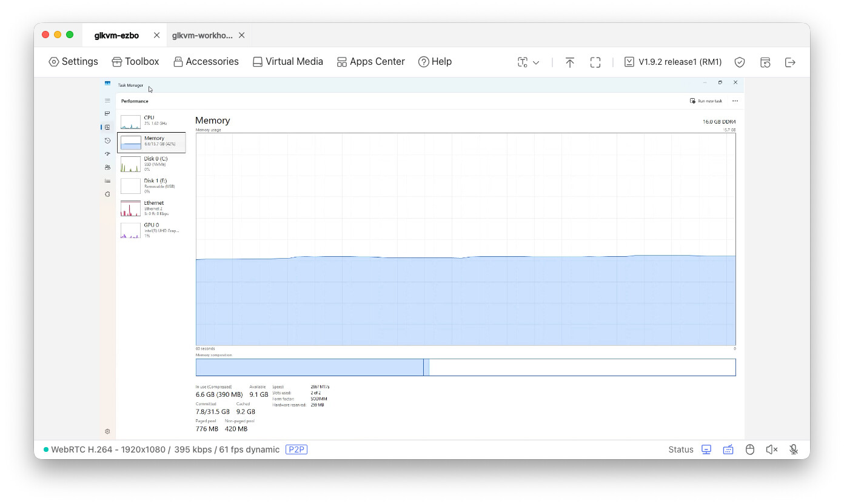Select Disk 1 (F:) performance entry
This screenshot has height=504, width=844.
[x=152, y=185]
